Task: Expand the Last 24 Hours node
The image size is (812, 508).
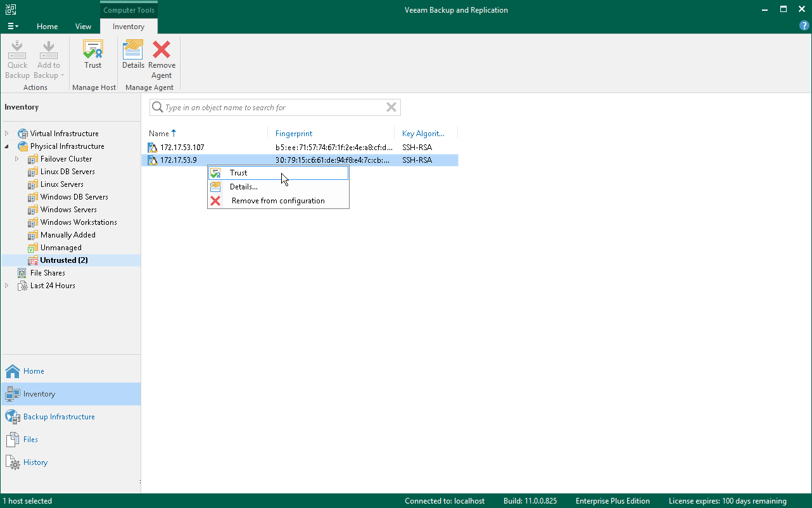Action: [7, 286]
